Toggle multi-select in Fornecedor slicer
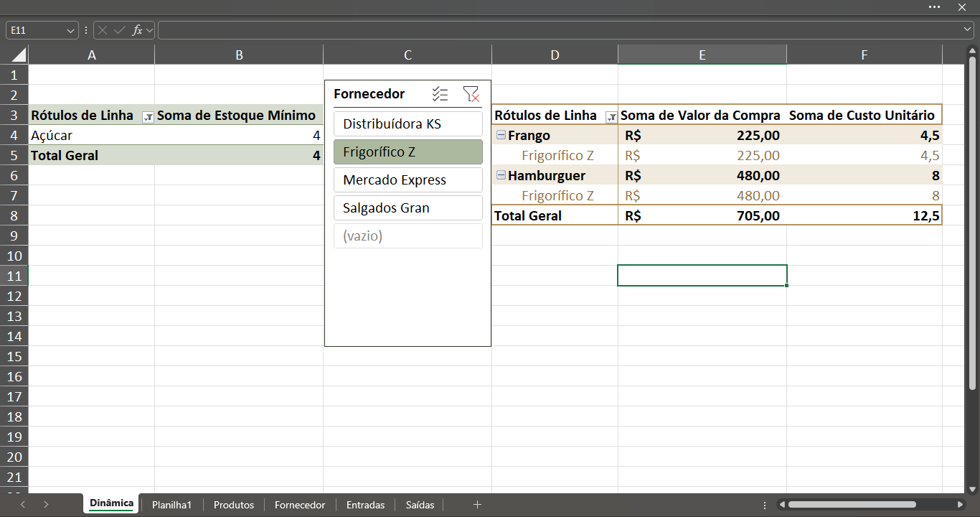The height and width of the screenshot is (517, 980). tap(440, 94)
